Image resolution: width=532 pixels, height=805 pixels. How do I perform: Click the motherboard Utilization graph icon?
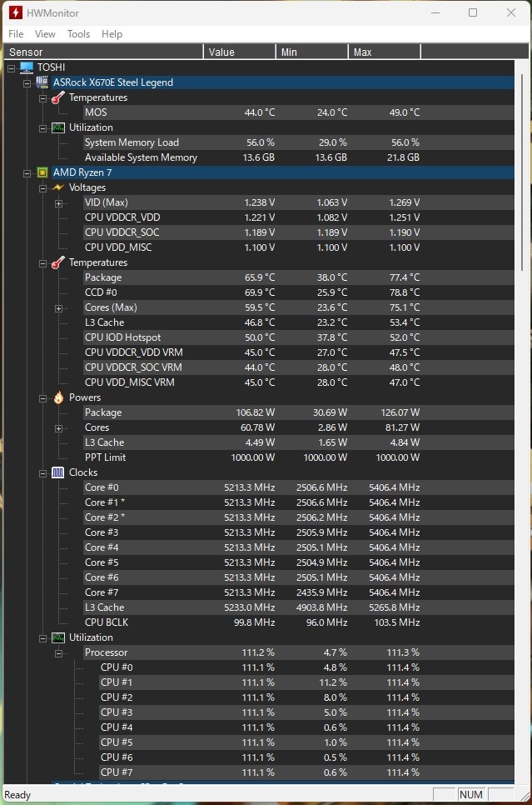58,127
